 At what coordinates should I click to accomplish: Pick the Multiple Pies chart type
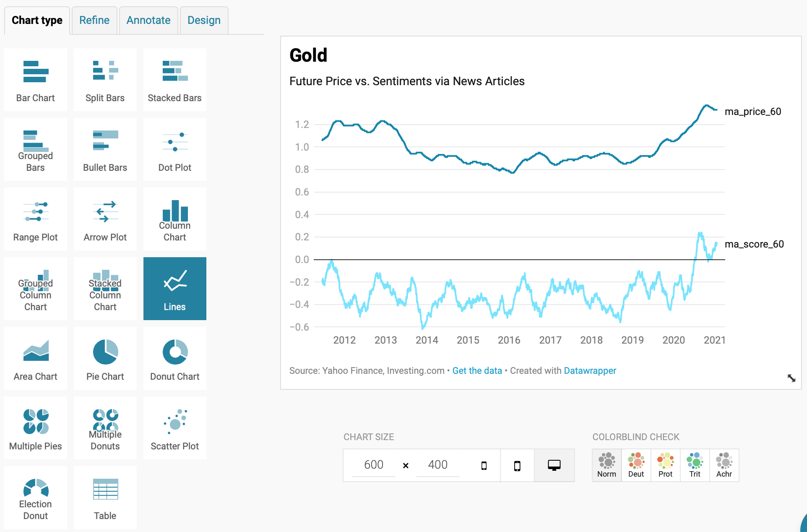point(36,428)
